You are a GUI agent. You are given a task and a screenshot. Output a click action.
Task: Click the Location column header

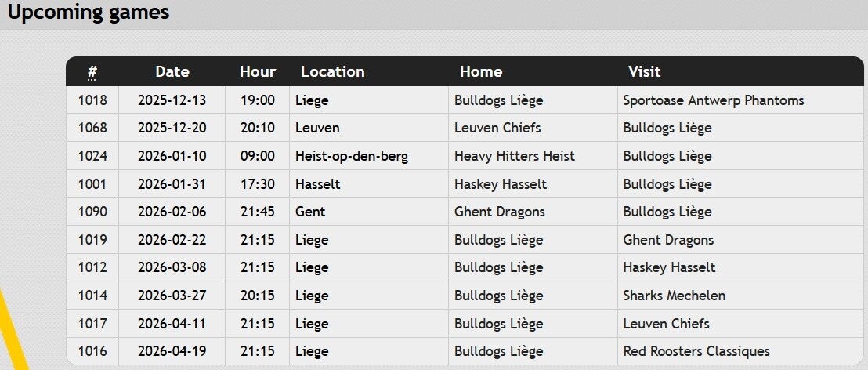[332, 71]
